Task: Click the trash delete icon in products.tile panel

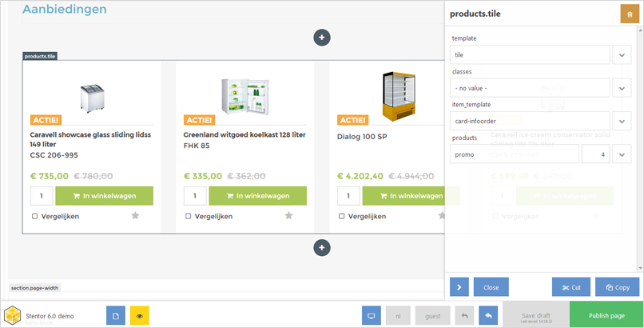Action: pyautogui.click(x=630, y=14)
